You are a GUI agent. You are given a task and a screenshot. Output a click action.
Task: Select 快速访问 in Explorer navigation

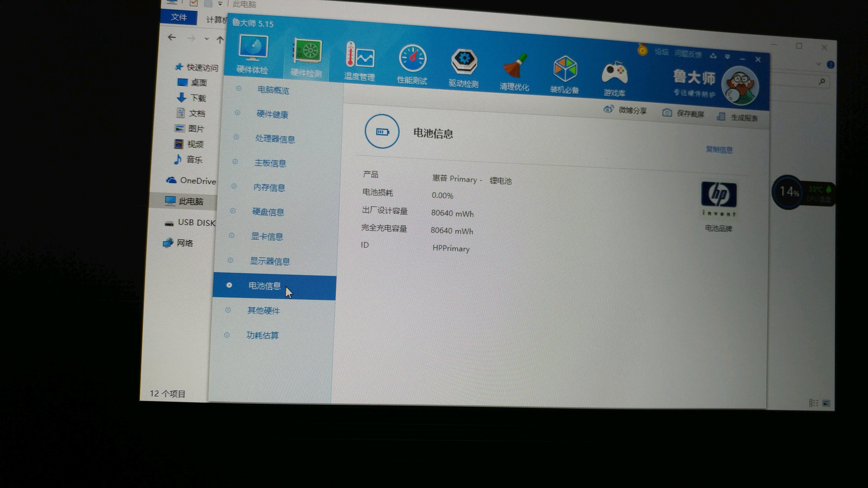[197, 67]
